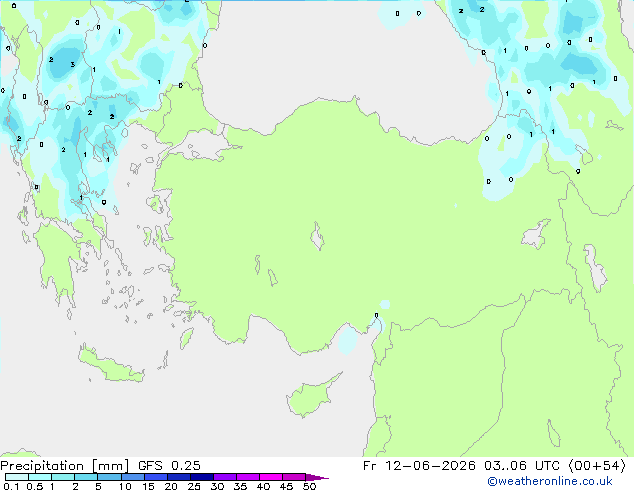Click the '0.1' legend scale label
The height and width of the screenshot is (490, 634).
[11, 486]
